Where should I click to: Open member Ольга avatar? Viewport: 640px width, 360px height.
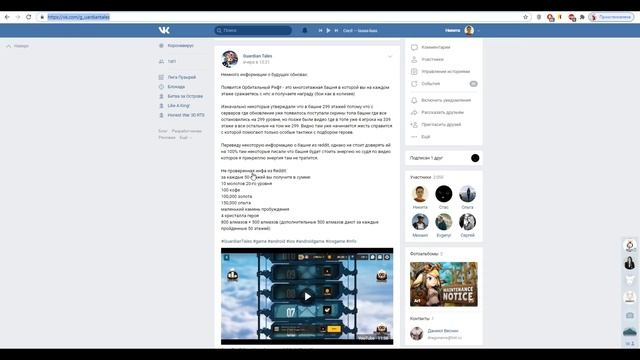[467, 194]
